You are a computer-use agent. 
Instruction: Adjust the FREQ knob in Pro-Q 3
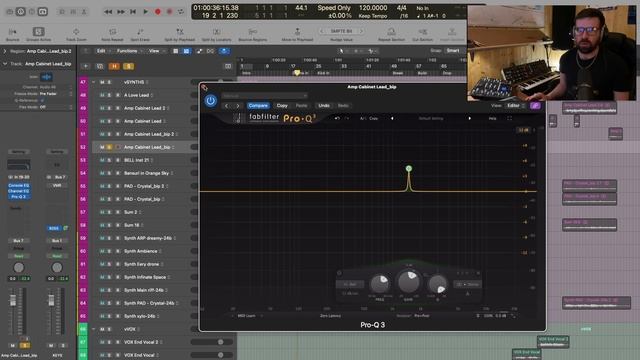pos(380,283)
